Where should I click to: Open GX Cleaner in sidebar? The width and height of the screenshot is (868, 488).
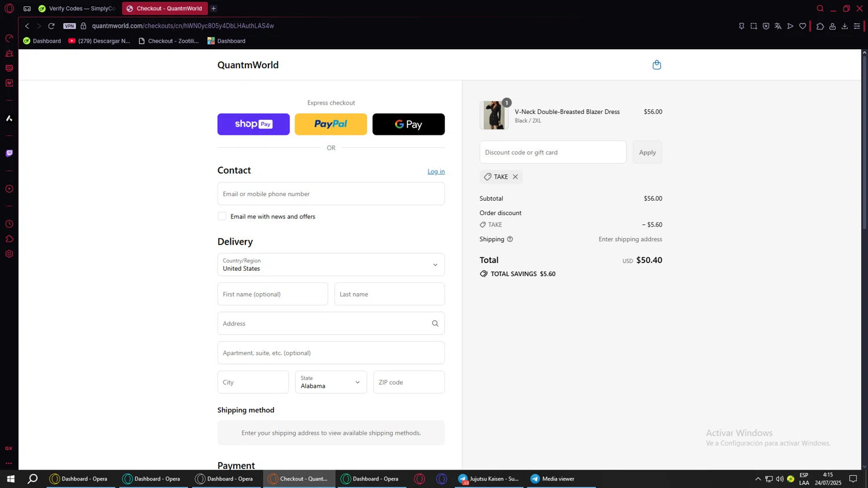pyautogui.click(x=9, y=53)
